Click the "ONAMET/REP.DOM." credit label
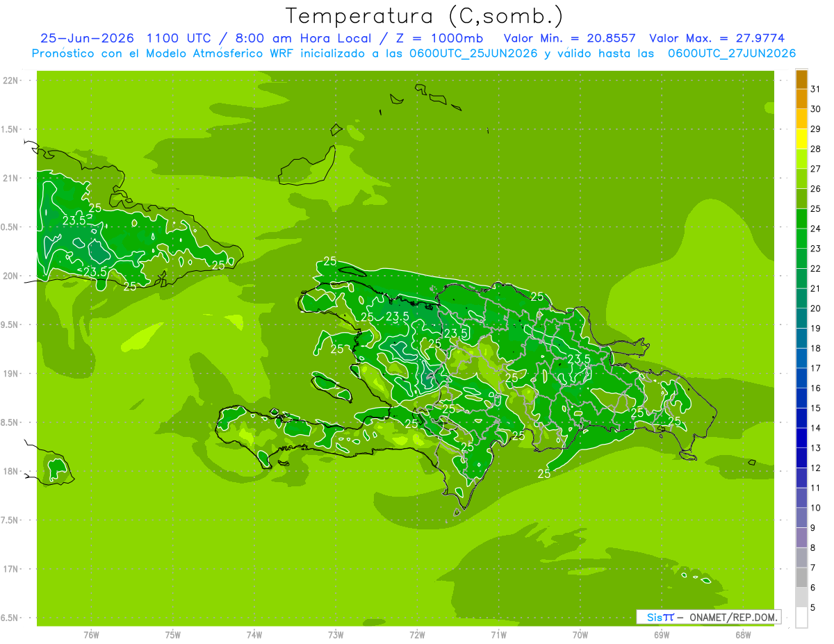Screen dimensions: 834x644 [733, 617]
